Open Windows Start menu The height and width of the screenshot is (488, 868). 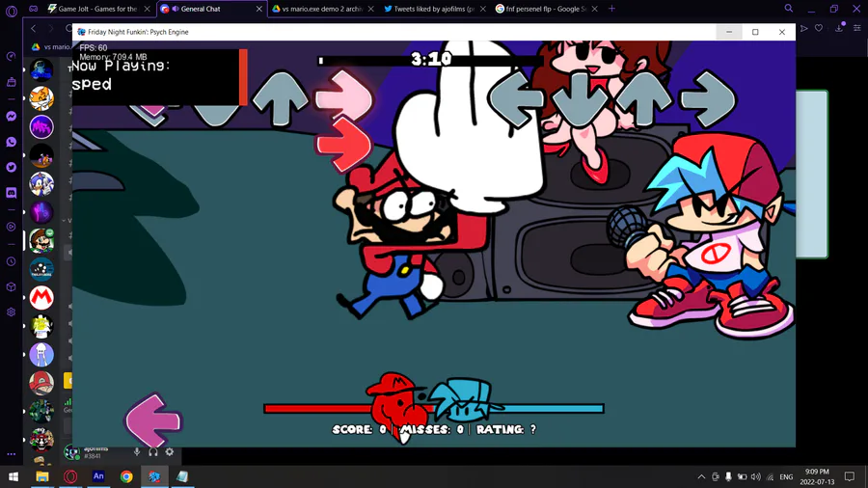(14, 476)
